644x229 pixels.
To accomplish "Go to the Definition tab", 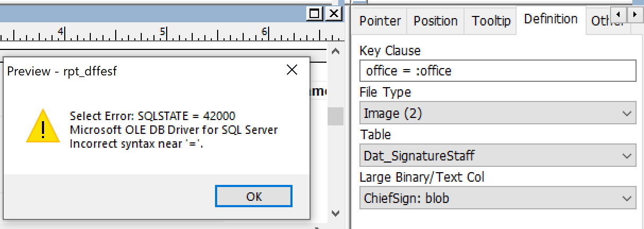I will point(551,19).
